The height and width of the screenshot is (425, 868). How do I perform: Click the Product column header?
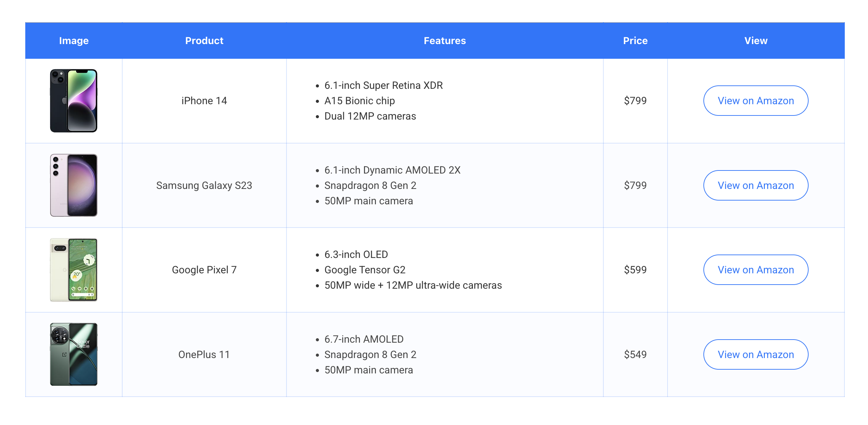[204, 41]
